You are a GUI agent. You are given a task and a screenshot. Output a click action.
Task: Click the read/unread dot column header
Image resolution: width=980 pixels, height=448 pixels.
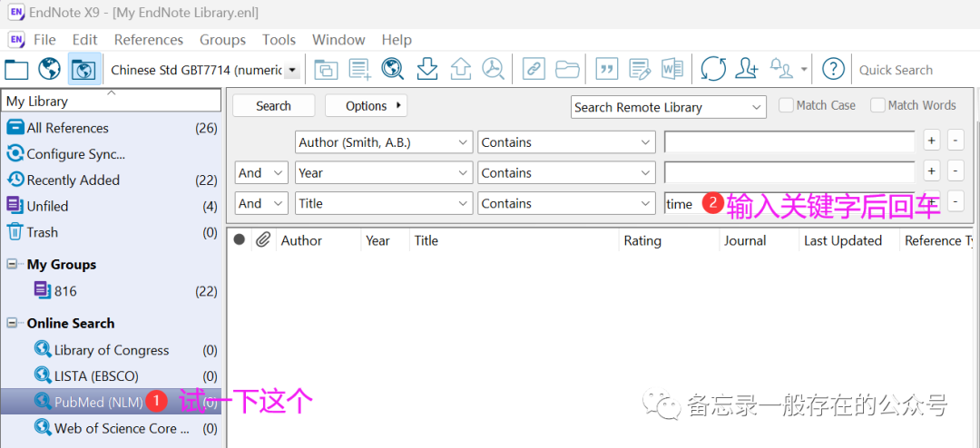pos(239,240)
